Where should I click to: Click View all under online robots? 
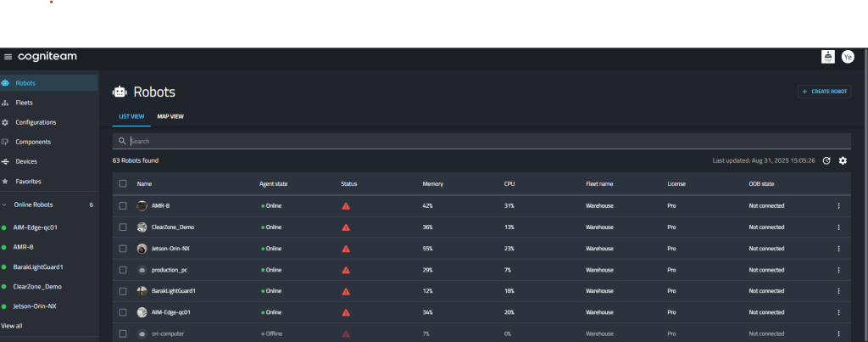point(12,325)
